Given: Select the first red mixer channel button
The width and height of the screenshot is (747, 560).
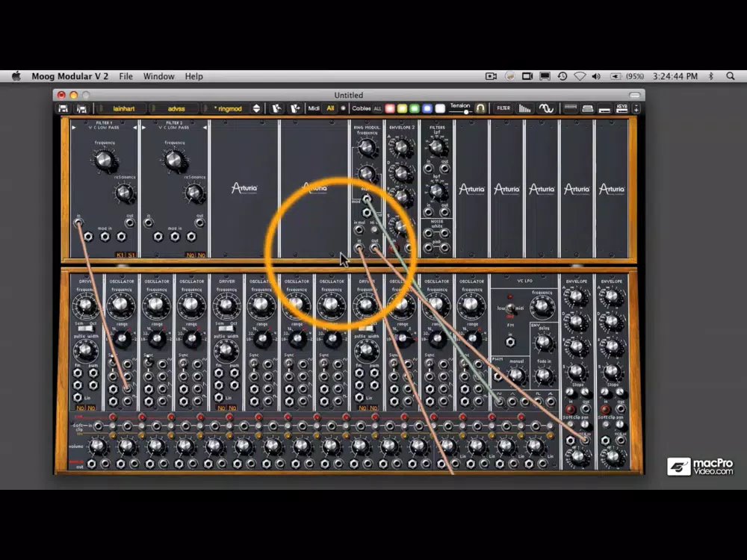Looking at the screenshot, I should click(113, 417).
